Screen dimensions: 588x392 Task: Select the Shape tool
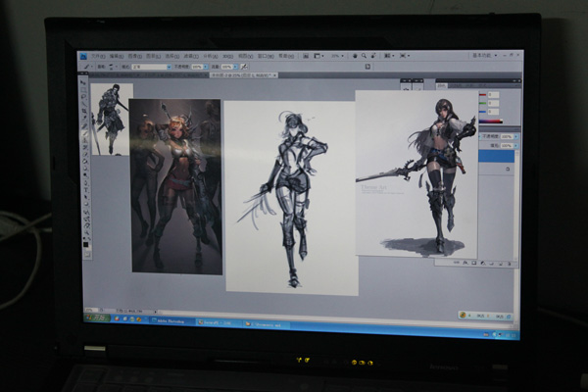(87, 205)
